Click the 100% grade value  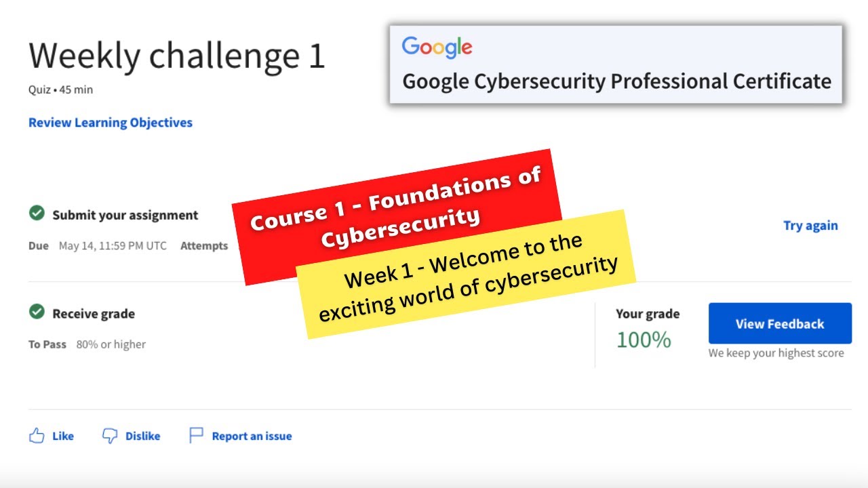click(x=643, y=340)
